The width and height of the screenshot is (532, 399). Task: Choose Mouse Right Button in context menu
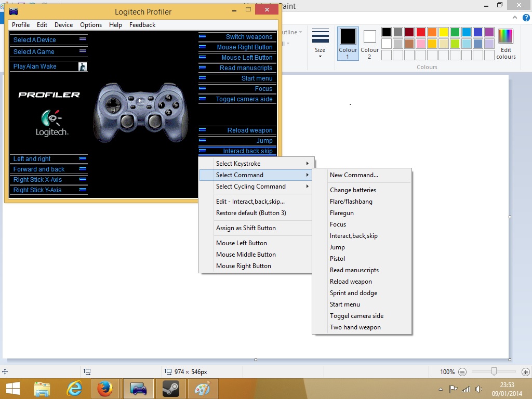[256, 266]
